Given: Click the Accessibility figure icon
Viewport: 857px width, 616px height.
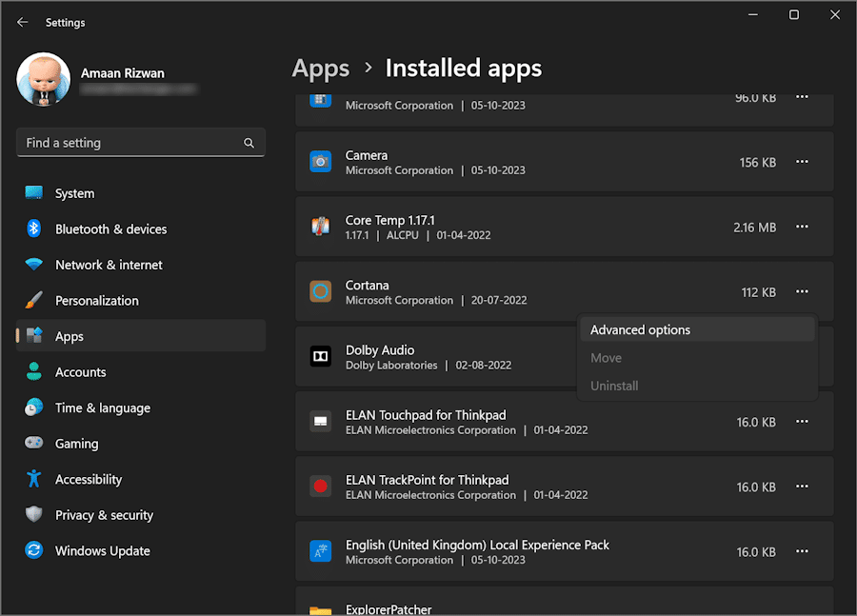Looking at the screenshot, I should (x=34, y=479).
